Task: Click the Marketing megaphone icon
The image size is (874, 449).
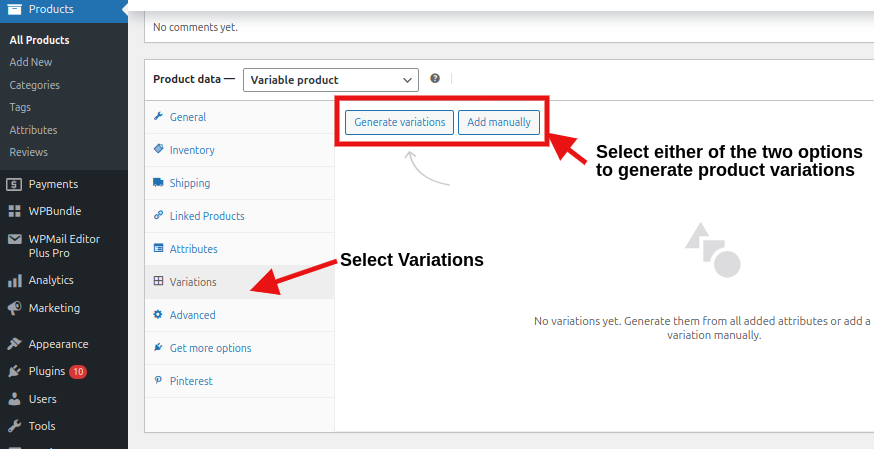Action: (15, 308)
